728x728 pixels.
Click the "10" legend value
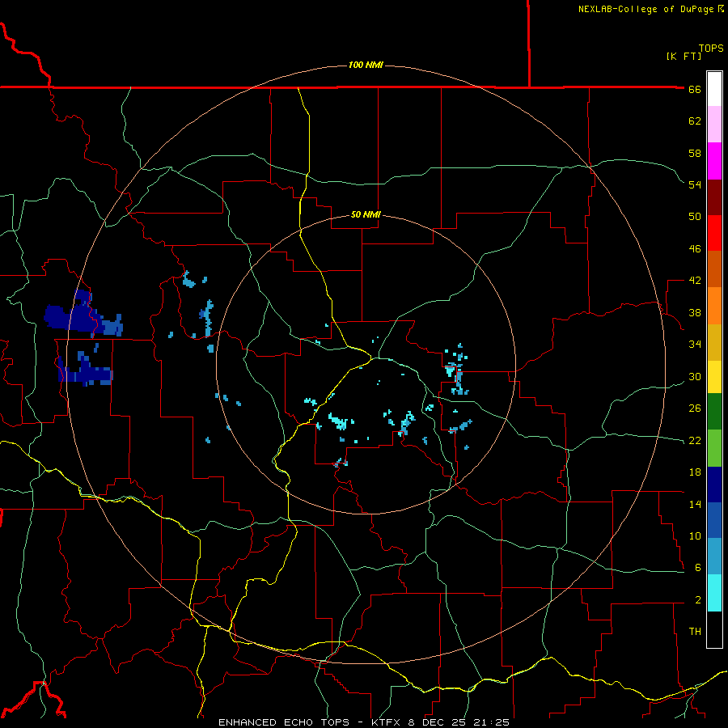coord(695,535)
